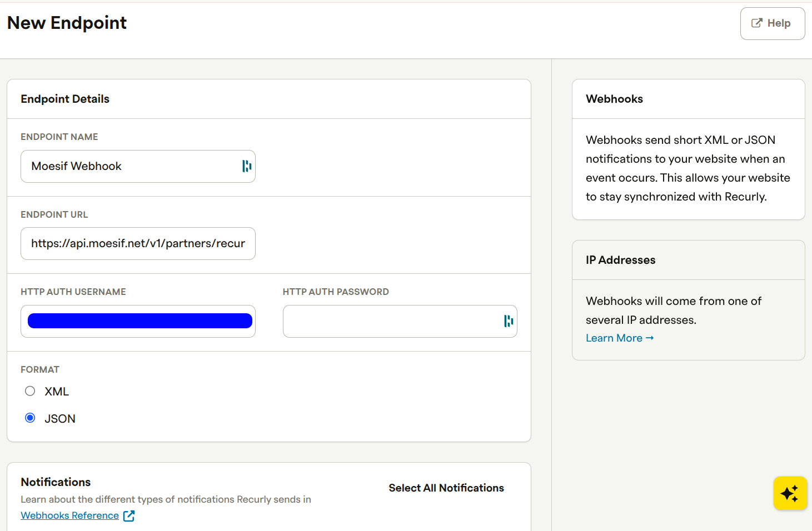Screen dimensions: 812x531
Task: Follow the Learn More link under IP Addresses
Action: click(x=620, y=338)
